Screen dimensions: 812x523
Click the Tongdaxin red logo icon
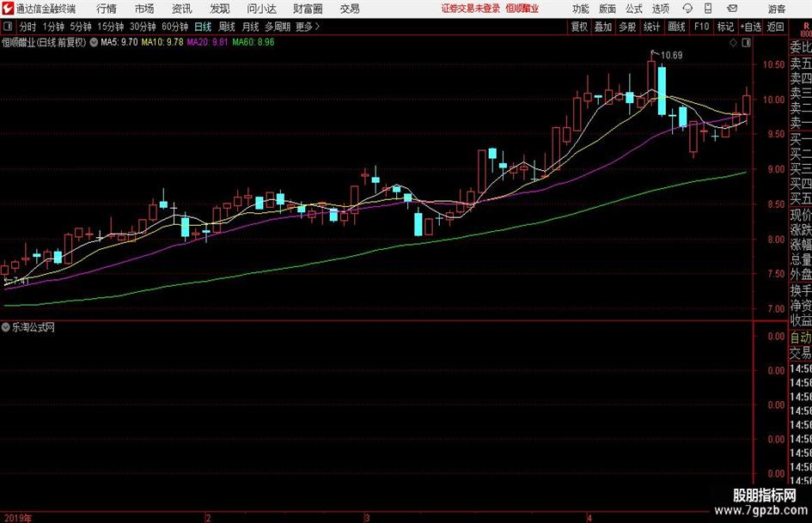[x=7, y=9]
